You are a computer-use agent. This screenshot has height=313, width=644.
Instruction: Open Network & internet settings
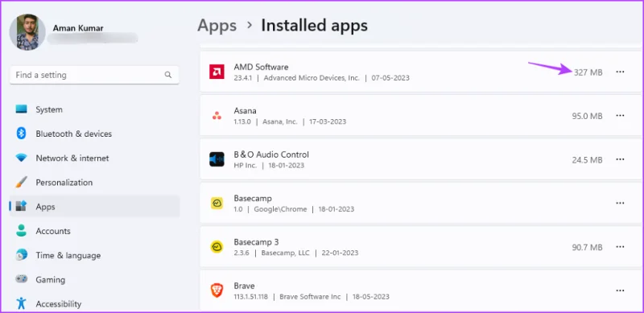click(94, 158)
